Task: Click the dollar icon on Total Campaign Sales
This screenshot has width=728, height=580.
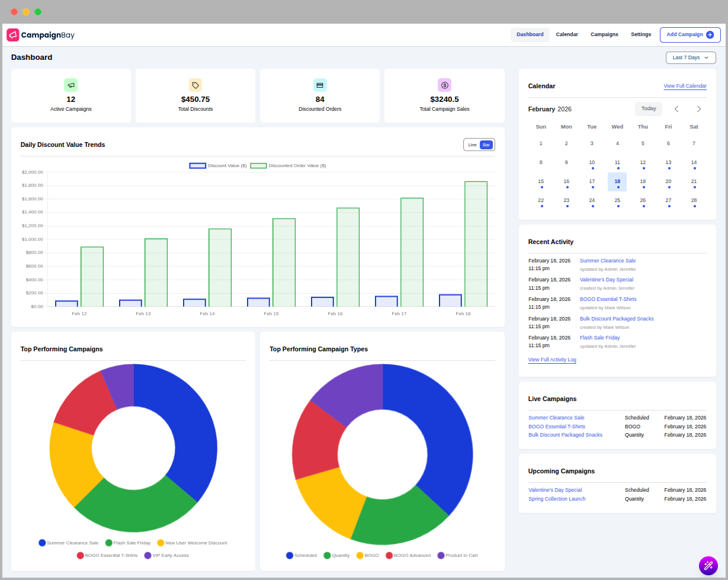Action: coord(444,85)
